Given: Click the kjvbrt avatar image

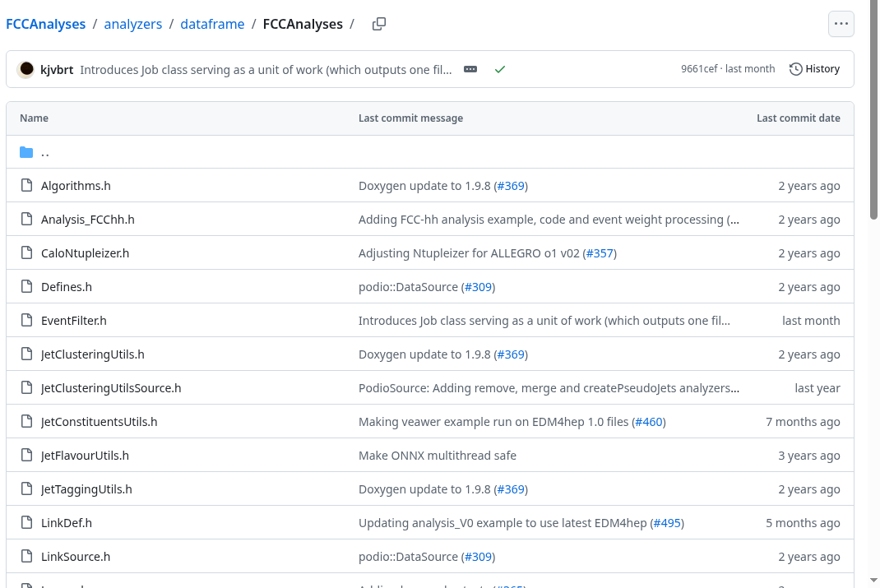Looking at the screenshot, I should (x=26, y=69).
